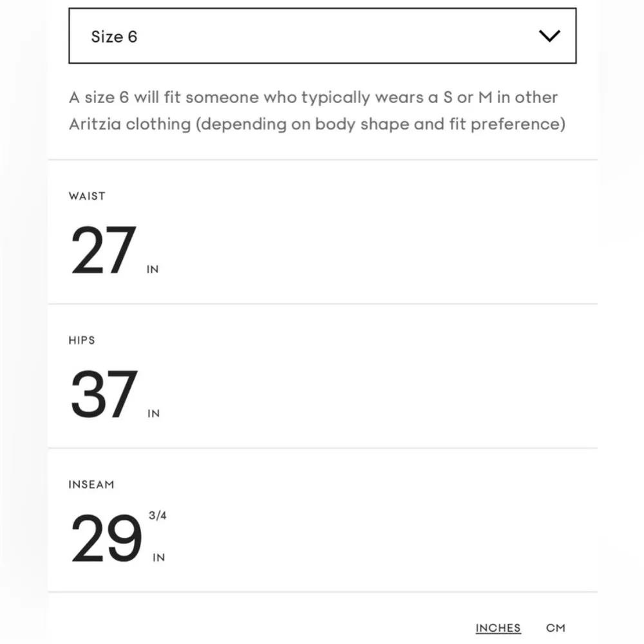Viewport: 644px width, 644px height.
Task: Click the INSEAM label
Action: click(91, 484)
